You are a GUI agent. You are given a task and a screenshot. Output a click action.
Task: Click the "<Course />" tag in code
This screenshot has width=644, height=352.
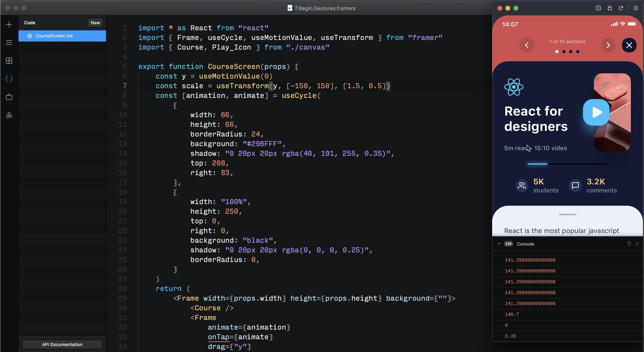pos(212,308)
